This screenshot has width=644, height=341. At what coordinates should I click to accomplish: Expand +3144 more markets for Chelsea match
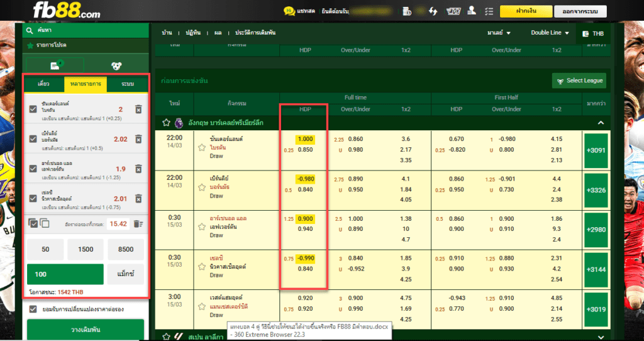click(x=596, y=269)
